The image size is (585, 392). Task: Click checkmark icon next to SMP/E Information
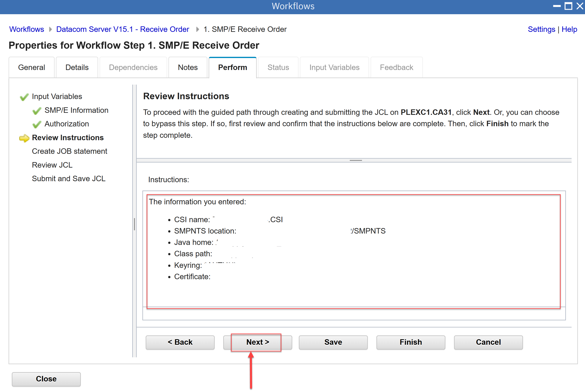[37, 111]
